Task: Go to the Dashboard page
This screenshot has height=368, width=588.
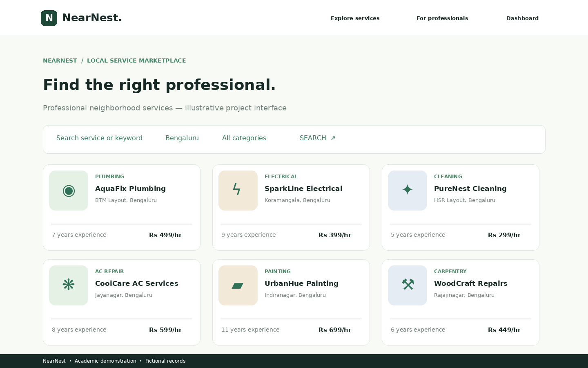Action: click(522, 18)
